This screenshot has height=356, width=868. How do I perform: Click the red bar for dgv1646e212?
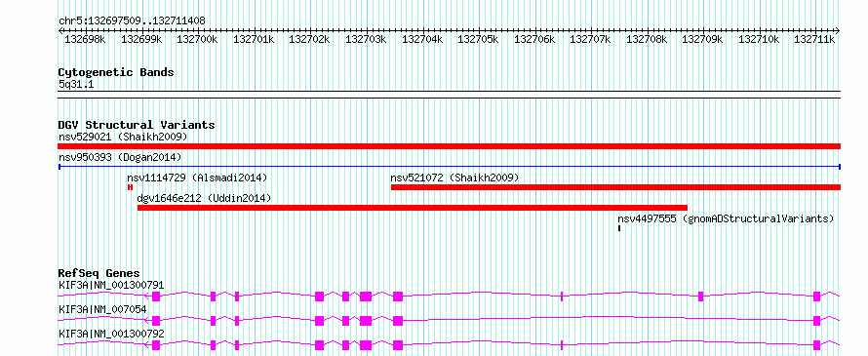[413, 208]
